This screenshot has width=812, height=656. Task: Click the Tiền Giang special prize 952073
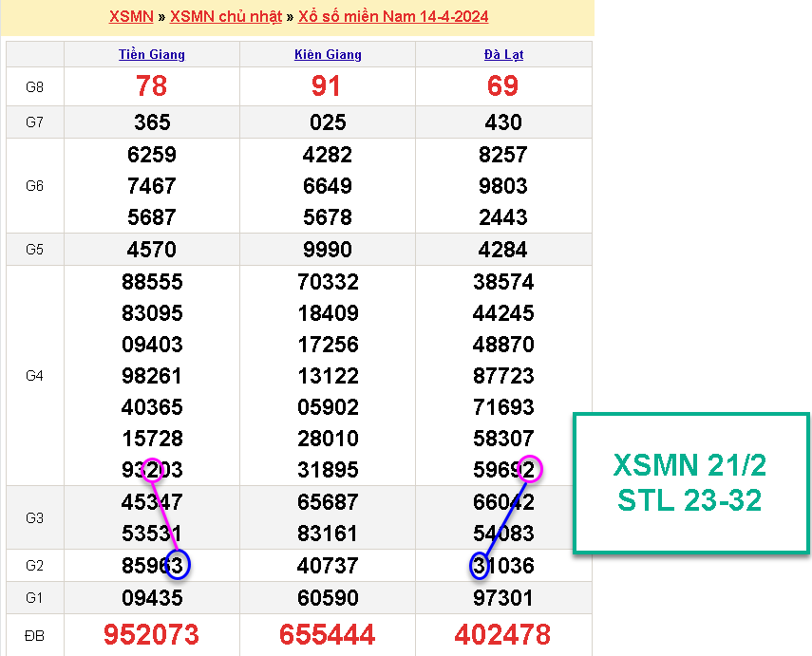click(152, 634)
